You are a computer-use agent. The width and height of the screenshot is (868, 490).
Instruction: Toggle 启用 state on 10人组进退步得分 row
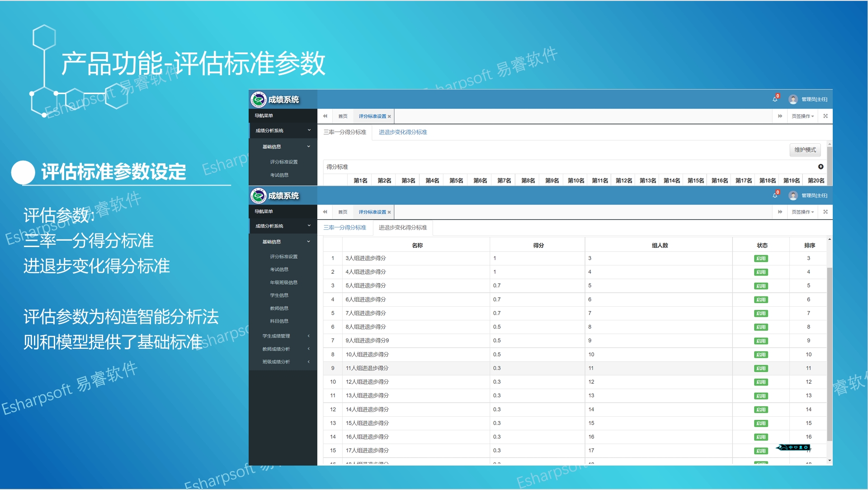761,354
